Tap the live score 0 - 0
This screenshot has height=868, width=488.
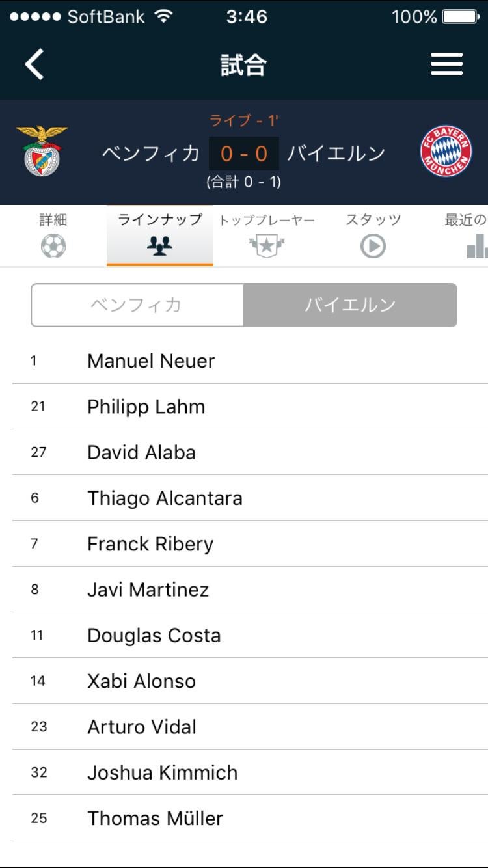tap(244, 154)
